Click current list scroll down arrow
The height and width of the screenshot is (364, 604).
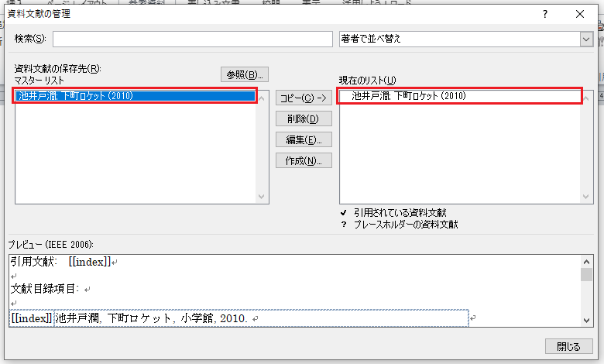coord(586,197)
